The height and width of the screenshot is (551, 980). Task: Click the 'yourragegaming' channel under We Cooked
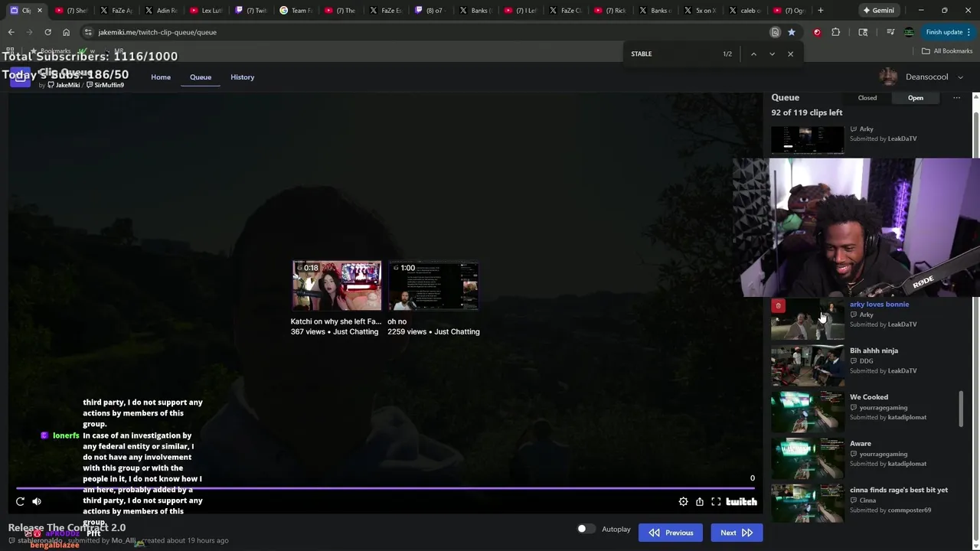coord(883,408)
